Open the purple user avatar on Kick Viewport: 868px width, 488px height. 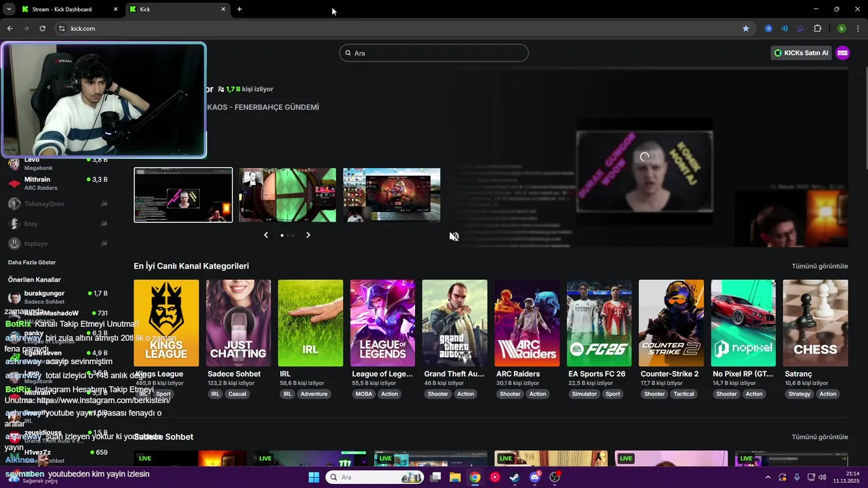(843, 53)
